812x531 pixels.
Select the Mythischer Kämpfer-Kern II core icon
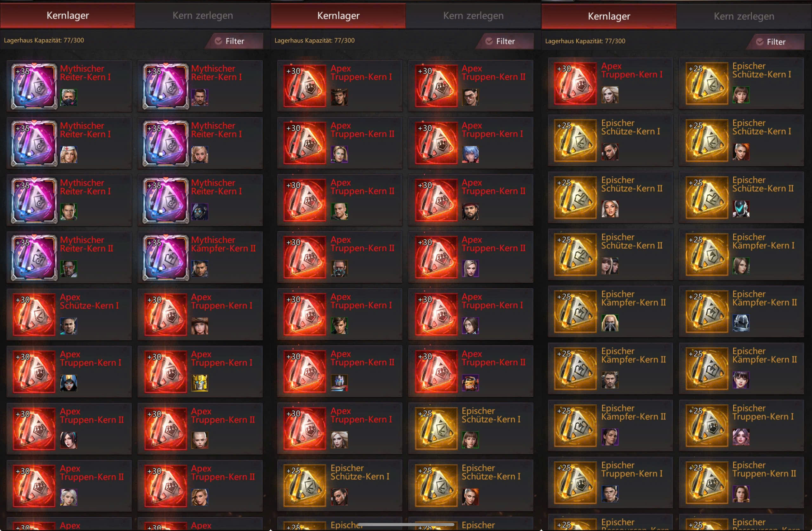tap(166, 257)
